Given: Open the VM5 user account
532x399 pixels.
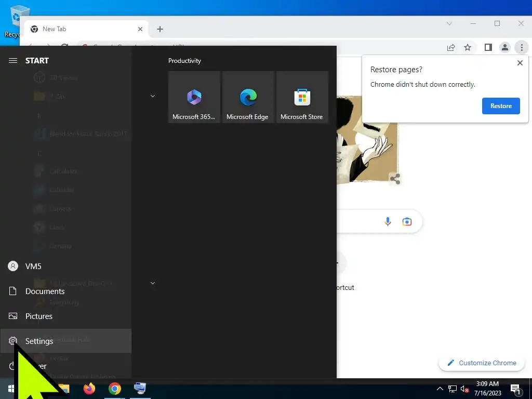Looking at the screenshot, I should point(65,267).
